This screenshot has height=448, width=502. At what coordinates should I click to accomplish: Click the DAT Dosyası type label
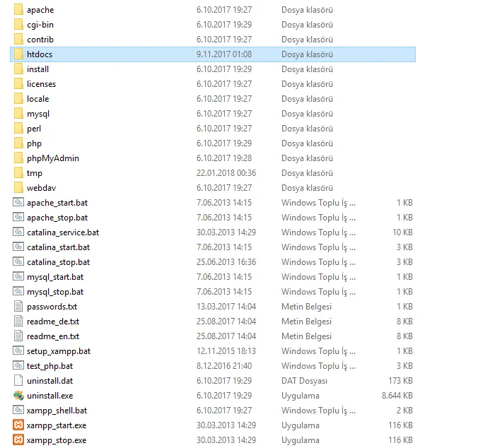(x=305, y=381)
